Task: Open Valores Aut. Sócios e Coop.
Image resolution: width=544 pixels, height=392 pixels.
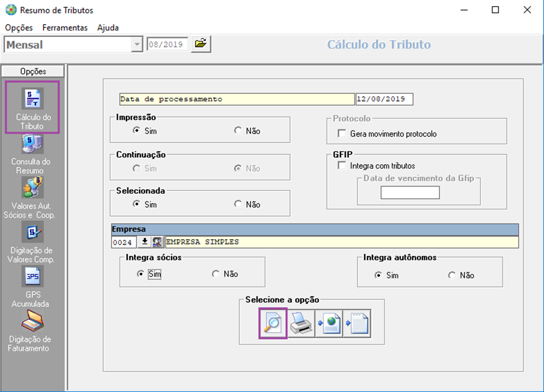Action: (x=31, y=198)
